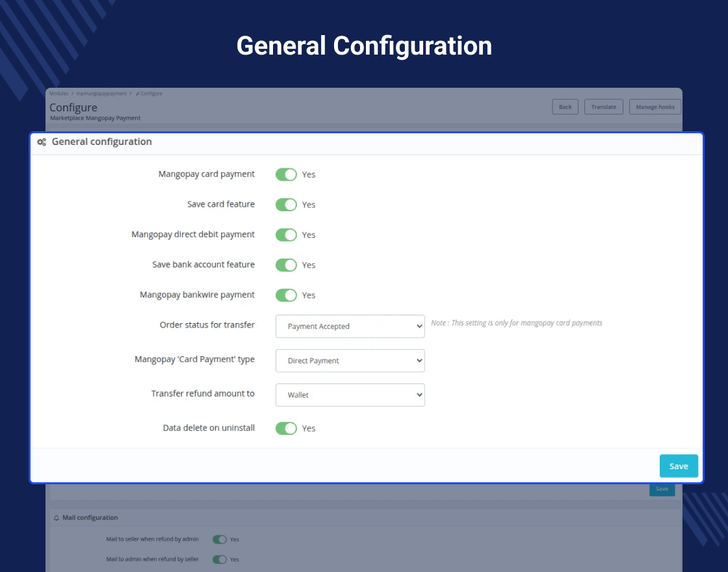Click the wrench icon beside Configure breadcrumb
Viewport: 728px width, 572px height.
coord(137,94)
